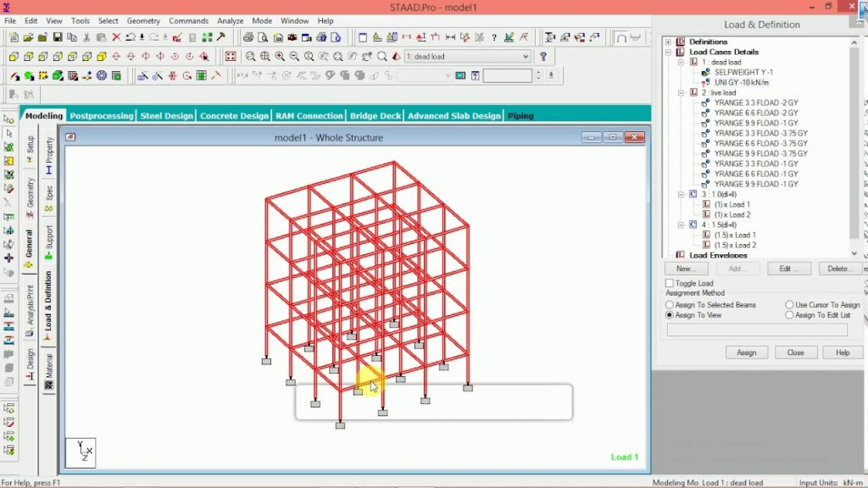The height and width of the screenshot is (488, 868).
Task: Choose Use Cursor To Assign option
Action: point(789,305)
